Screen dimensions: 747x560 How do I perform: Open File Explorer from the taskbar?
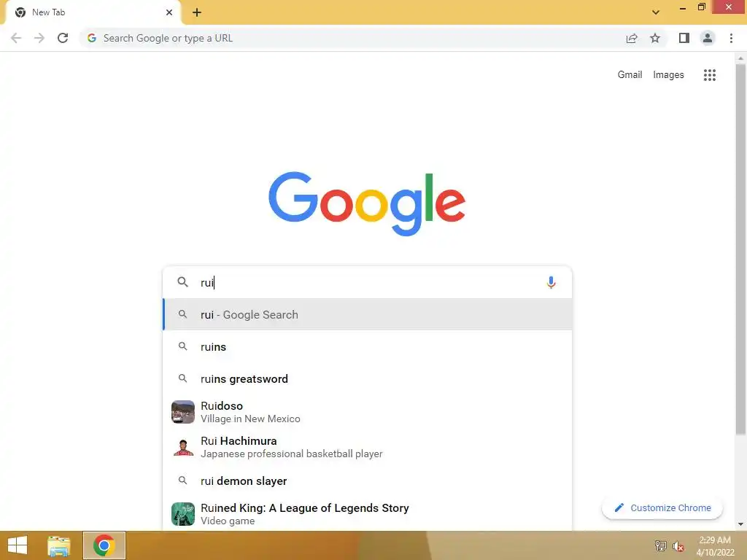click(58, 545)
